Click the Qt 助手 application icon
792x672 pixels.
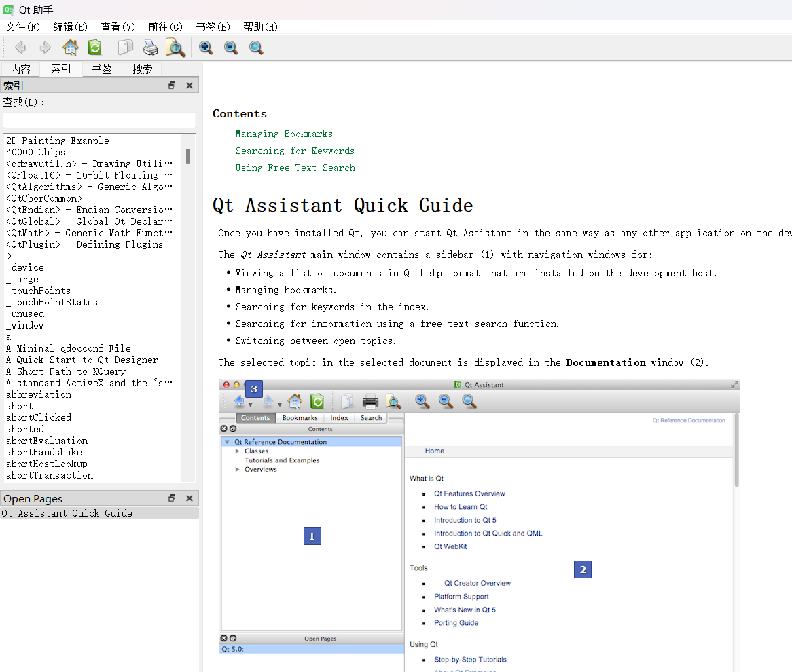click(9, 10)
